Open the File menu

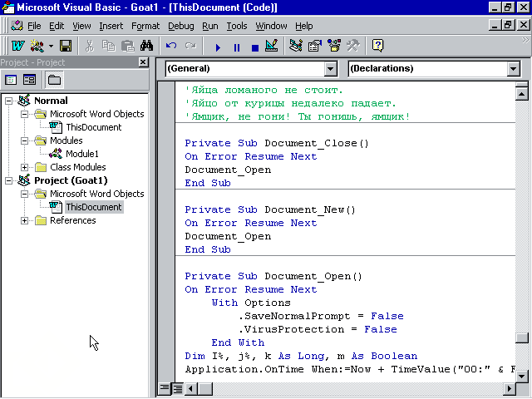(34, 26)
